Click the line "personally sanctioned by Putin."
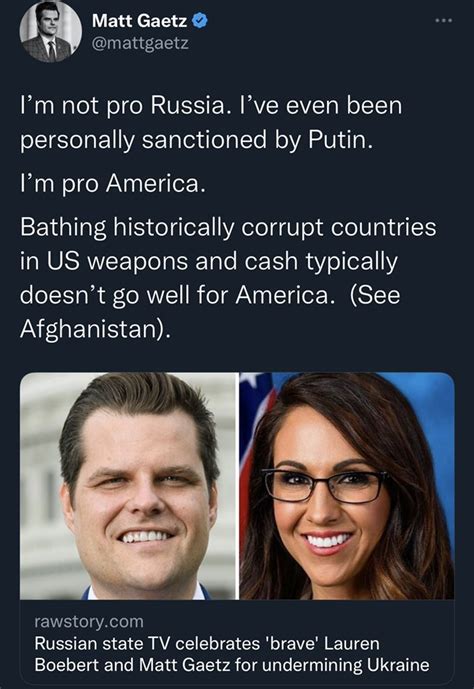The image size is (474, 689). pos(196,141)
